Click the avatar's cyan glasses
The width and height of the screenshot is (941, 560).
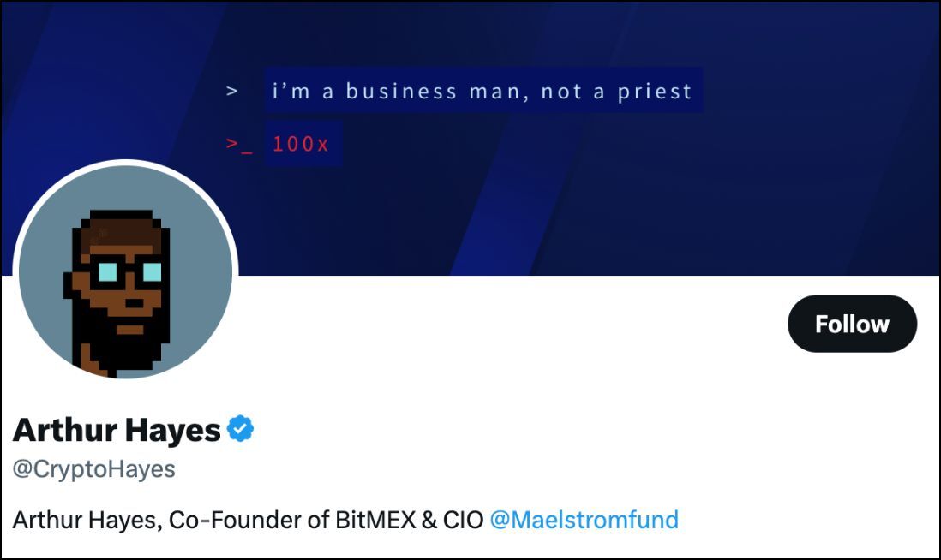(x=129, y=271)
